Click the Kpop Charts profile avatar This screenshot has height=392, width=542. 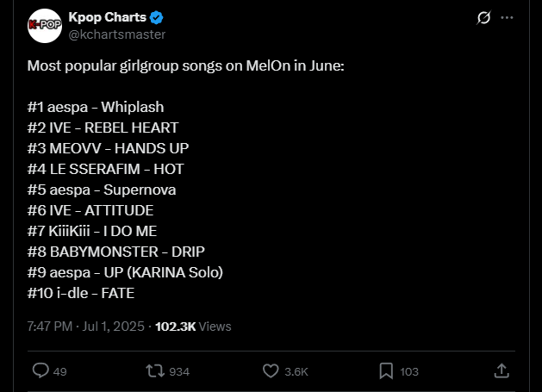click(x=45, y=26)
